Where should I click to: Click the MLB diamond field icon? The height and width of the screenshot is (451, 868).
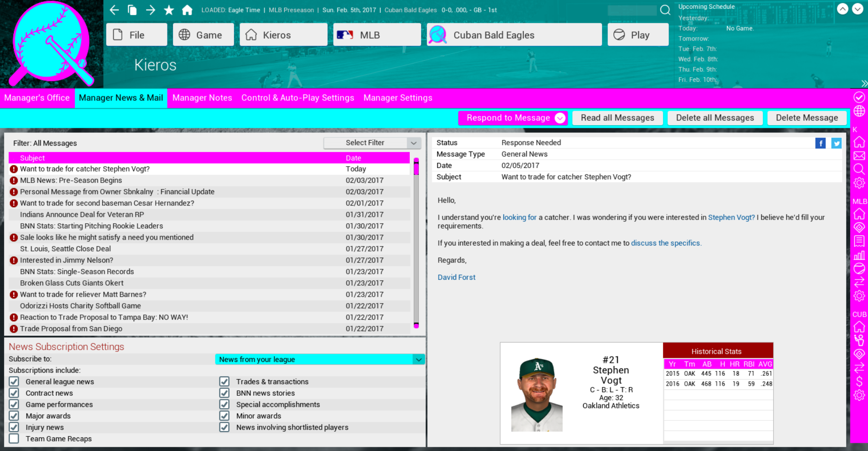point(859,227)
